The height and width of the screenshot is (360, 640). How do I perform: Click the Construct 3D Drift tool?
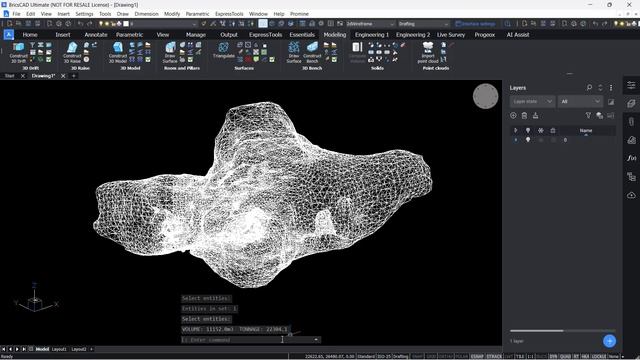[18, 53]
